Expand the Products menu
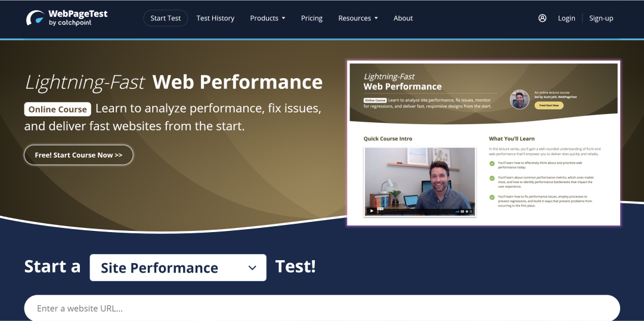Viewport: 644px width, 321px height. 267,18
